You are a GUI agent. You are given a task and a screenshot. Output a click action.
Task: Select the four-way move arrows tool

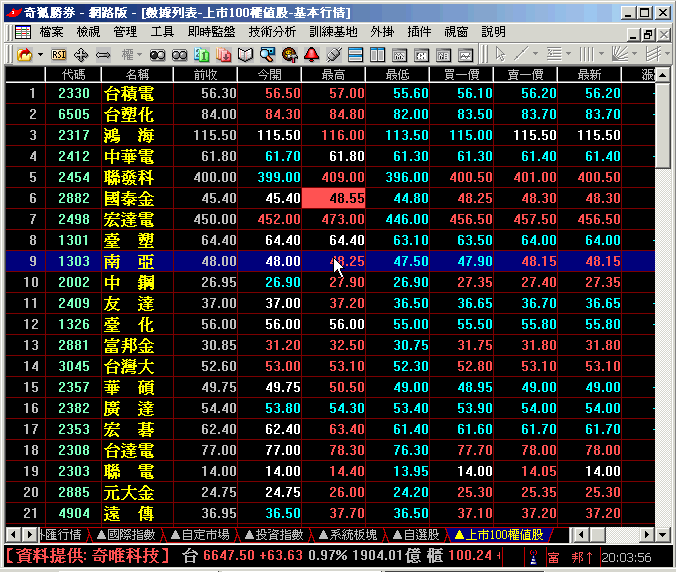[x=81, y=55]
